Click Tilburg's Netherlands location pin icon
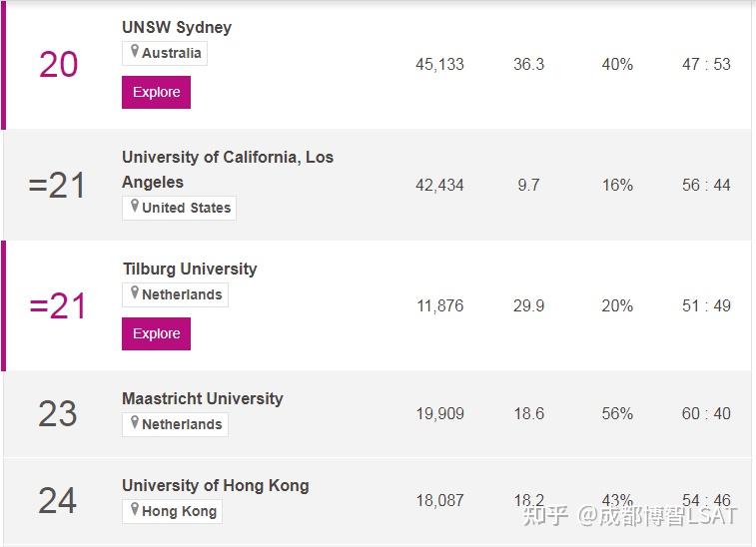Viewport: 756px width, 547px height. pyautogui.click(x=134, y=293)
